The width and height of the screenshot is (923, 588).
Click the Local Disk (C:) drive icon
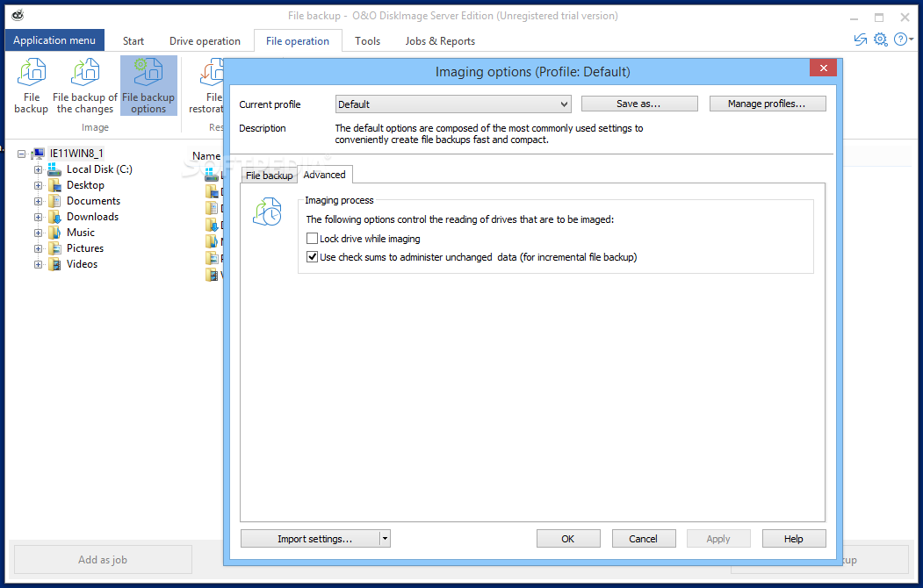tap(54, 169)
